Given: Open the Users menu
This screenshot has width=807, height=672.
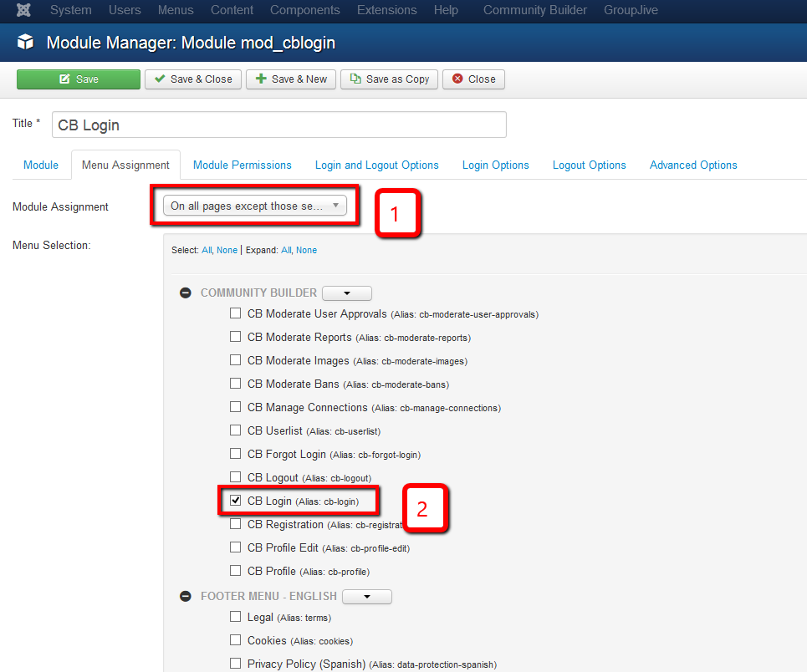Looking at the screenshot, I should [x=125, y=10].
